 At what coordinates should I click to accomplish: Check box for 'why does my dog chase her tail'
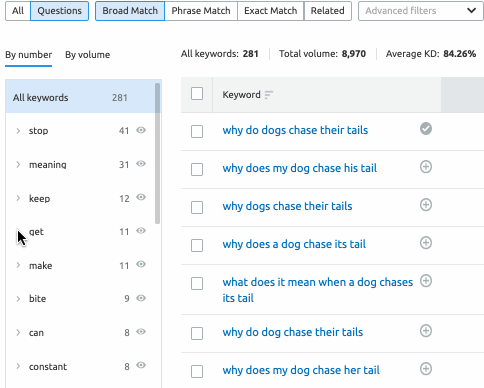coord(197,371)
